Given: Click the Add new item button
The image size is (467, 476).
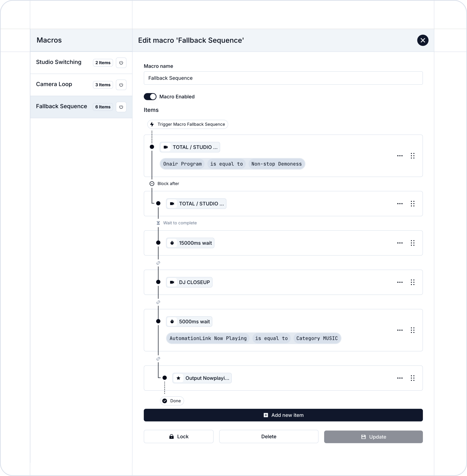Looking at the screenshot, I should click(283, 415).
